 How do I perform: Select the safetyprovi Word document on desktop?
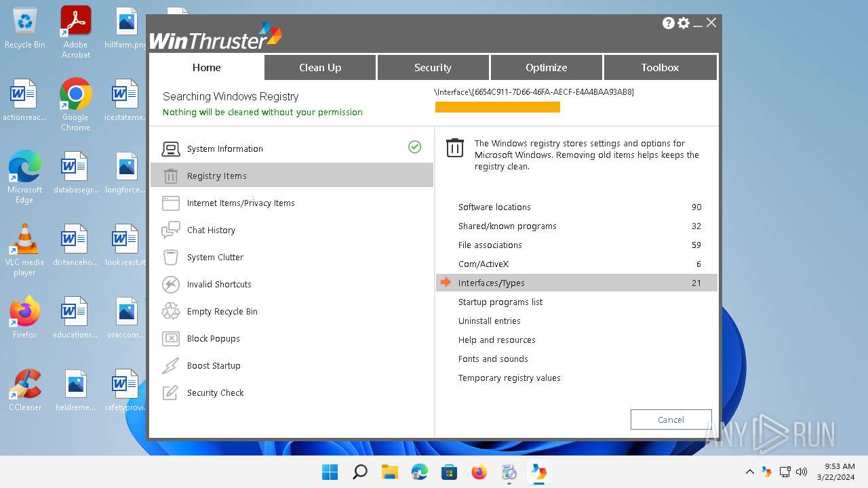coord(125,391)
